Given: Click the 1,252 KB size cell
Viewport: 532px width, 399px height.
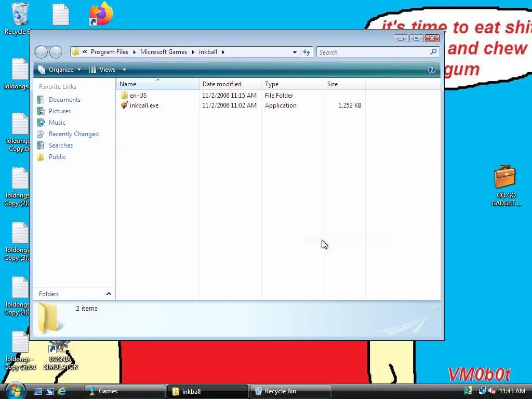Looking at the screenshot, I should coord(350,105).
